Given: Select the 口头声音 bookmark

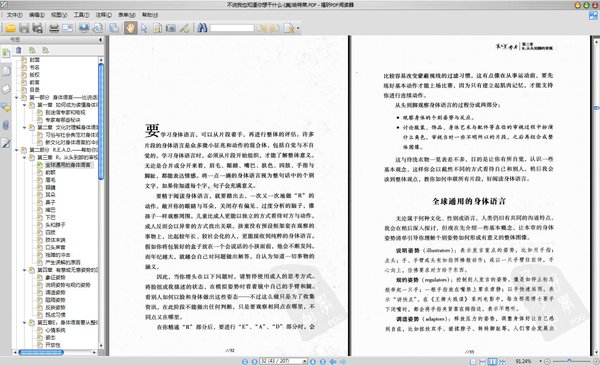Looking at the screenshot, I should pos(55,248).
